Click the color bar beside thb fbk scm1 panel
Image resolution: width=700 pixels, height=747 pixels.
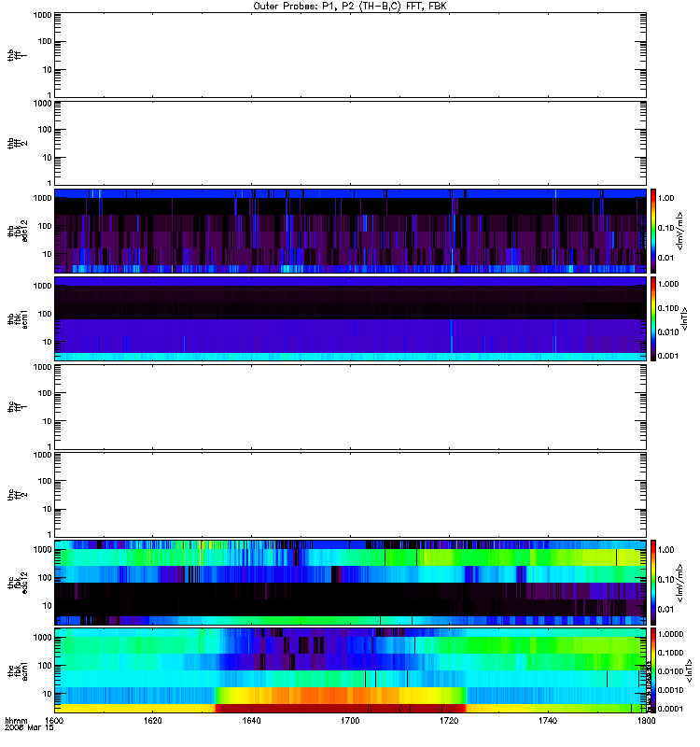[653, 318]
